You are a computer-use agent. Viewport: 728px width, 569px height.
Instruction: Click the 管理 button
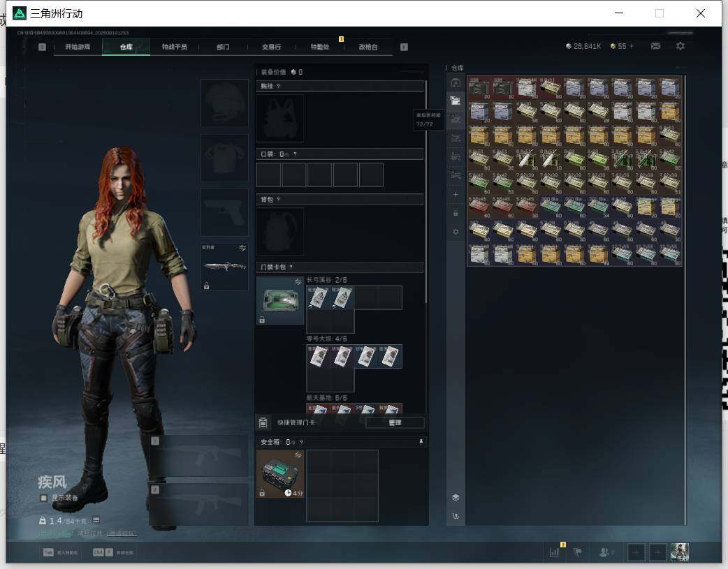pos(395,422)
